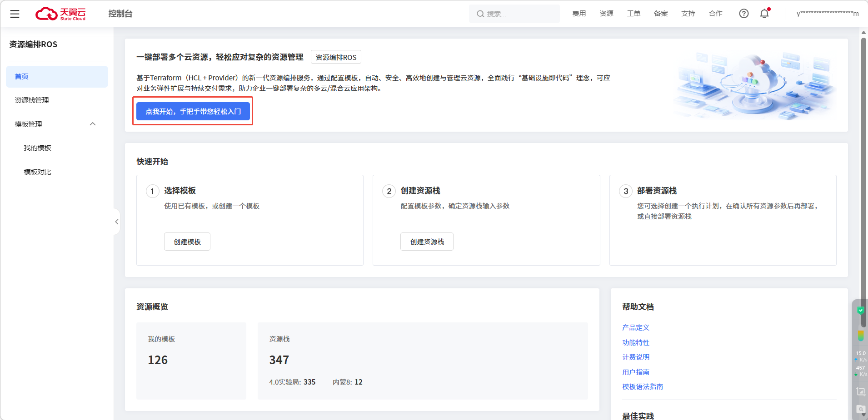Go to 模板对比 in the sidebar
This screenshot has height=420, width=868.
(37, 172)
